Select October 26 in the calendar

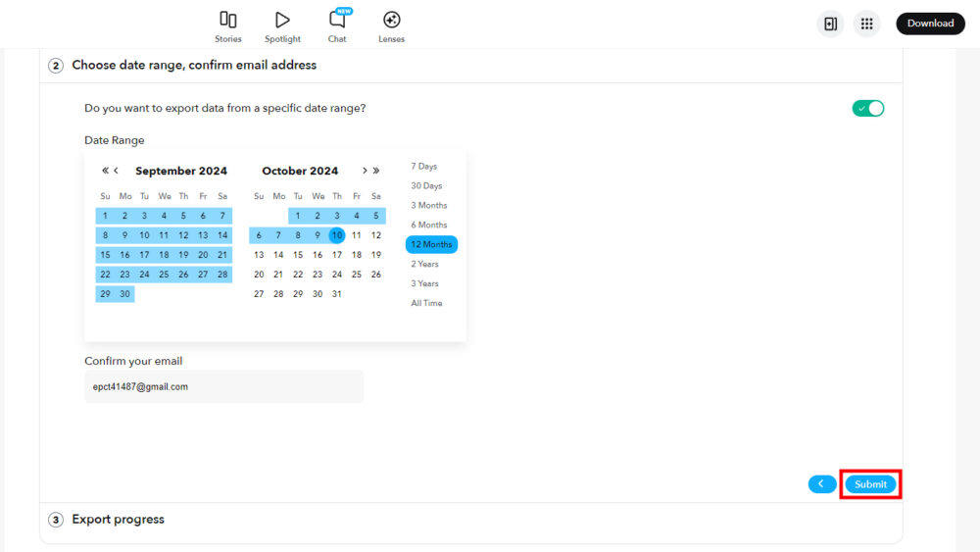(x=375, y=274)
